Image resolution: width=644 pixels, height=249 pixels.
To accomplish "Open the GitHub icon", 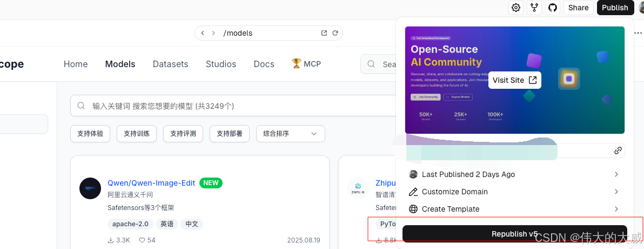I will tap(553, 8).
